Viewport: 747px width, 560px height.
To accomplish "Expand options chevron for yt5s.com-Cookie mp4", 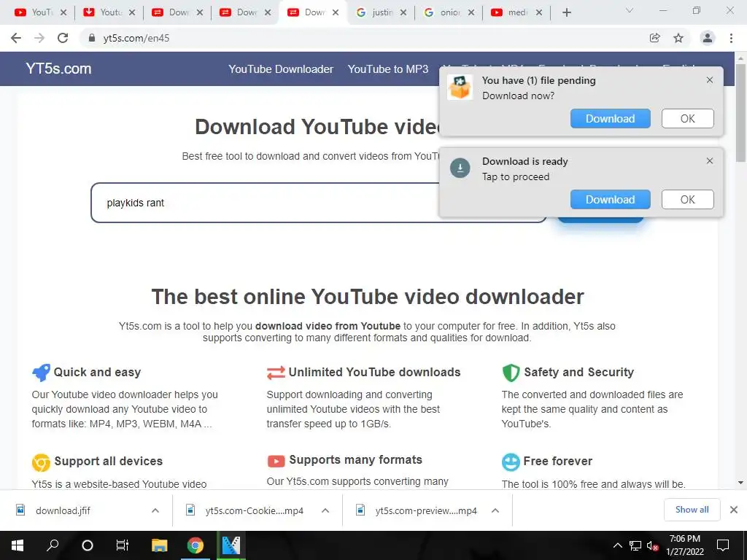I will [x=325, y=510].
